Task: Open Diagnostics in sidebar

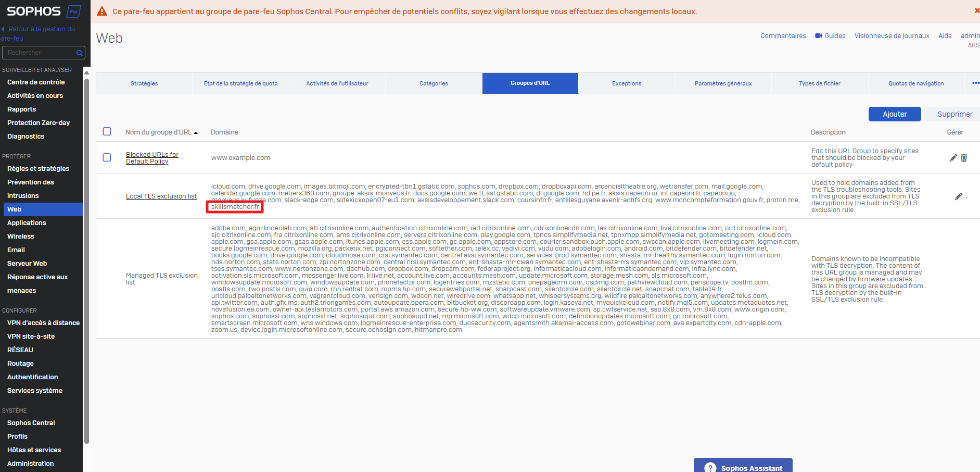Action: [x=26, y=136]
